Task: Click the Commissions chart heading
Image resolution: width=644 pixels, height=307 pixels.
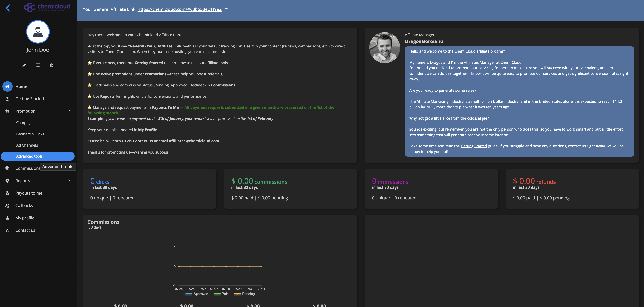Action: coord(103,222)
